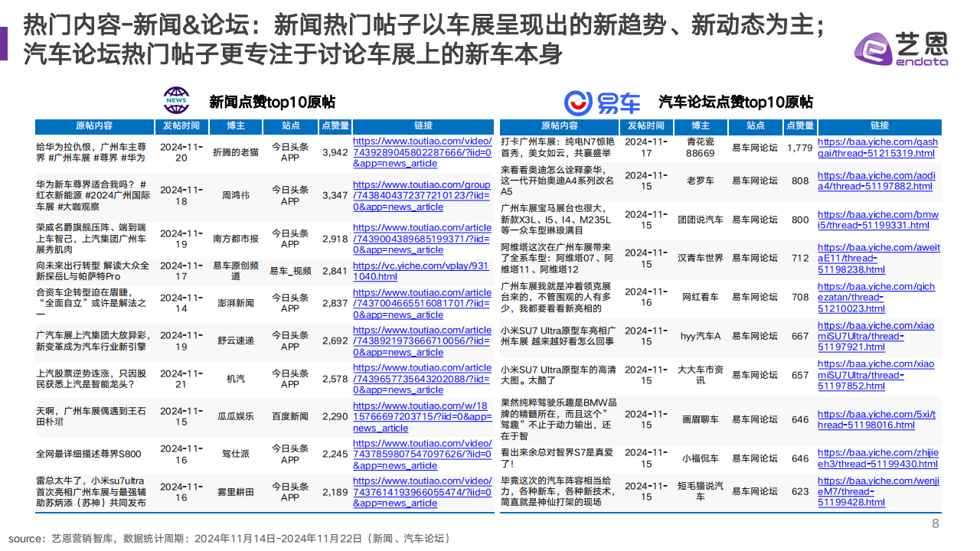This screenshot has height=551, width=980.
Task: Click the 新闻点赞top10原帖 heading
Action: 272,102
